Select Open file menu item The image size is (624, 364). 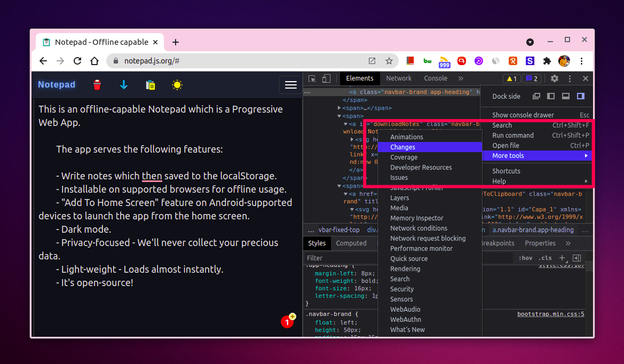(x=537, y=146)
